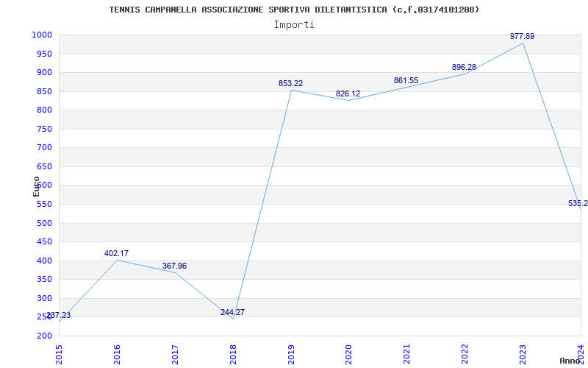Select the 2020 x-axis year label

348,355
